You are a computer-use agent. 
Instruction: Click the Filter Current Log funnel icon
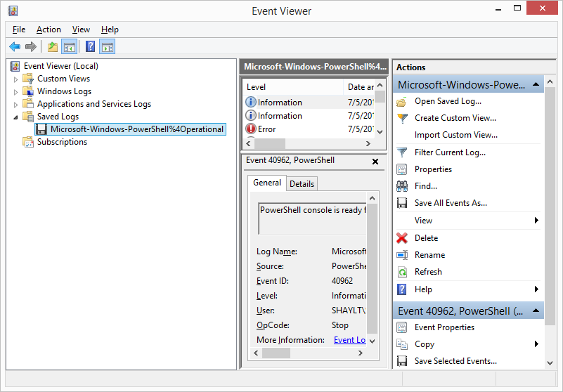click(402, 152)
